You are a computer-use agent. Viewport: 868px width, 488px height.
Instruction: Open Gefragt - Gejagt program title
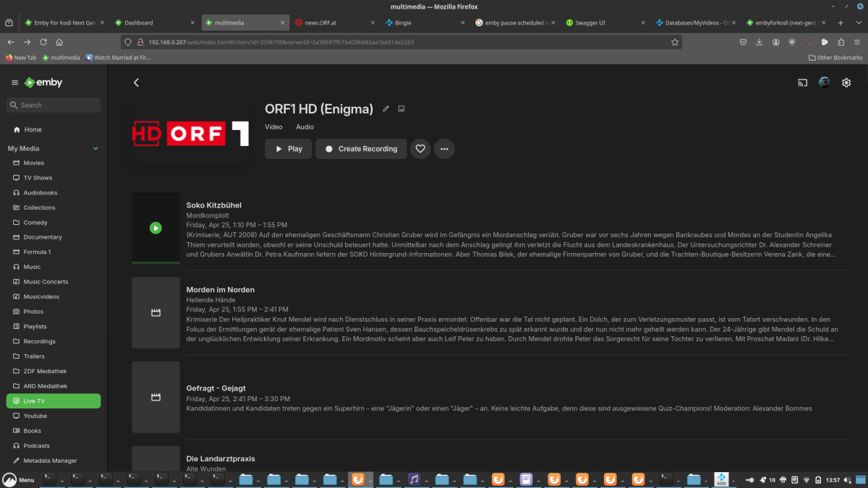click(x=216, y=388)
